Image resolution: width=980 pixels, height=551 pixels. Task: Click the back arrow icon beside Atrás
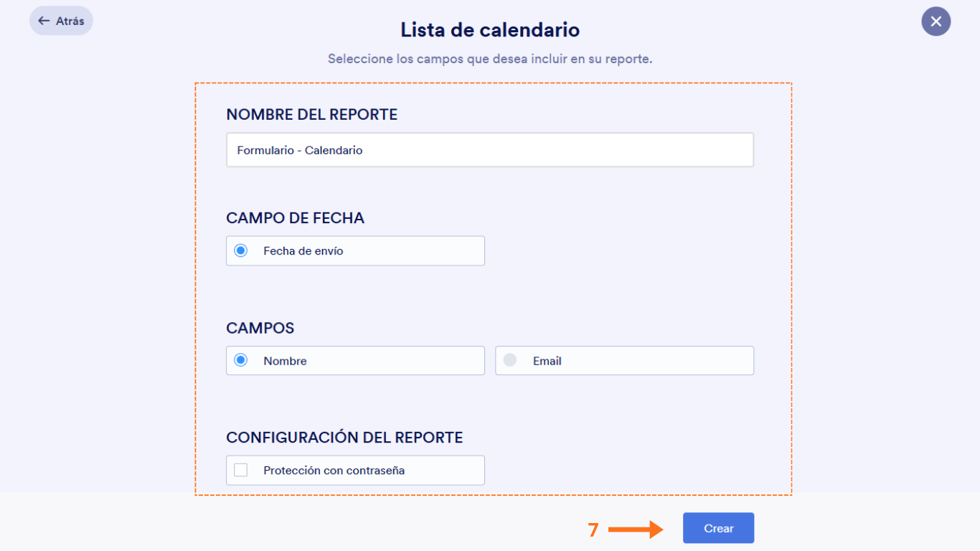[43, 21]
